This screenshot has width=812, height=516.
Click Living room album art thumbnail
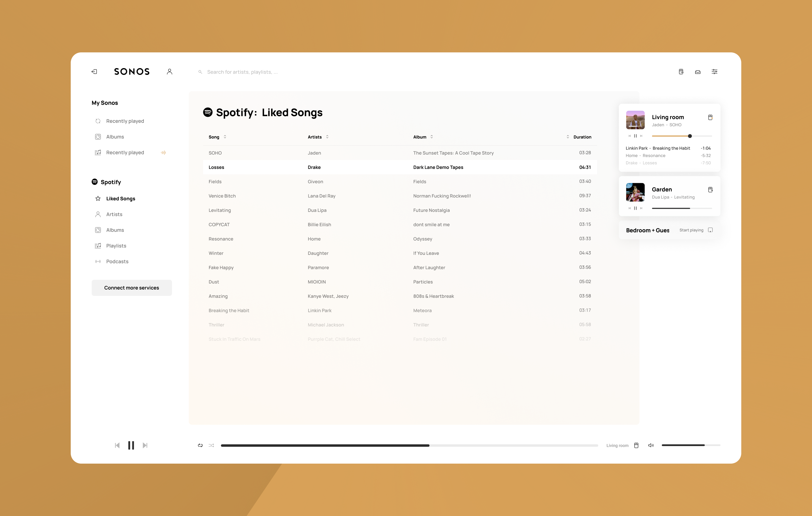click(635, 120)
